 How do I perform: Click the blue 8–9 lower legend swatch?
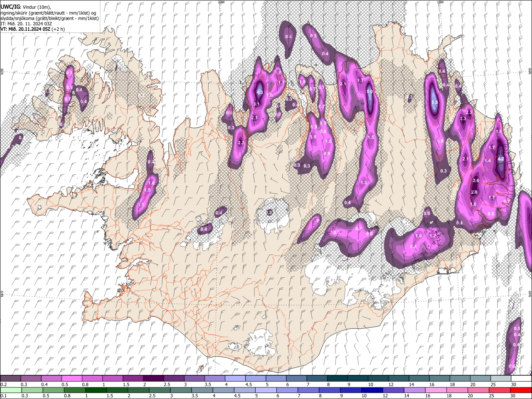pos(330,390)
